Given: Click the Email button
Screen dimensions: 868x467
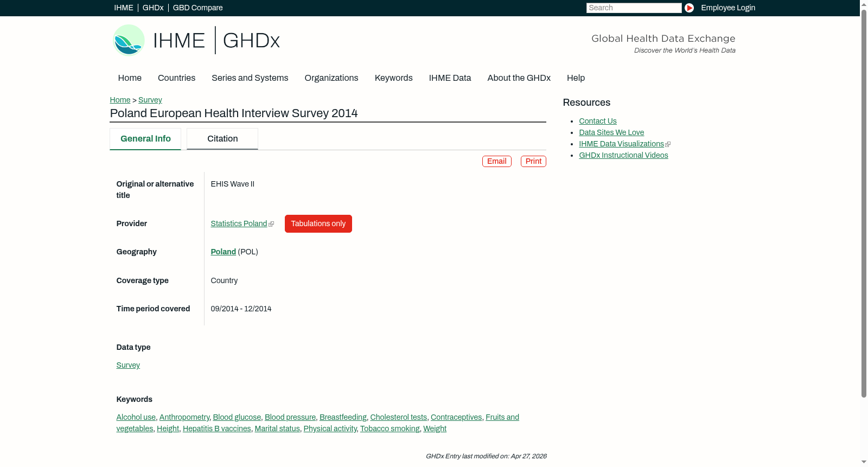Looking at the screenshot, I should pos(497,162).
